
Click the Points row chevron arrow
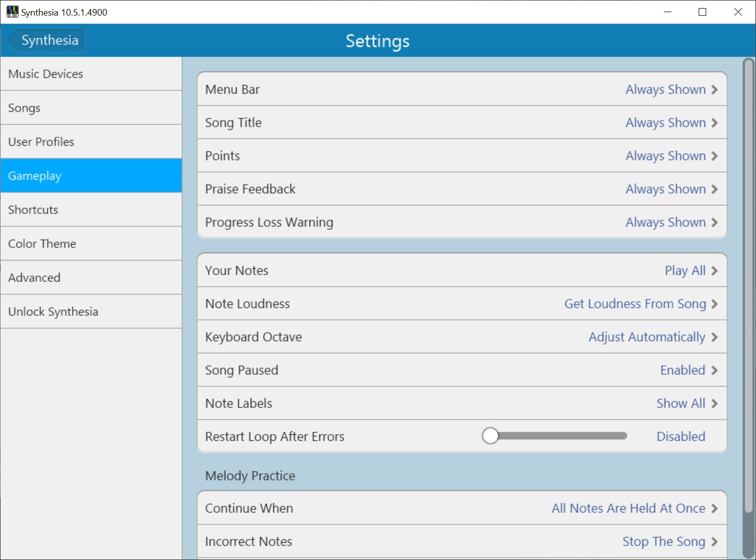click(x=714, y=156)
